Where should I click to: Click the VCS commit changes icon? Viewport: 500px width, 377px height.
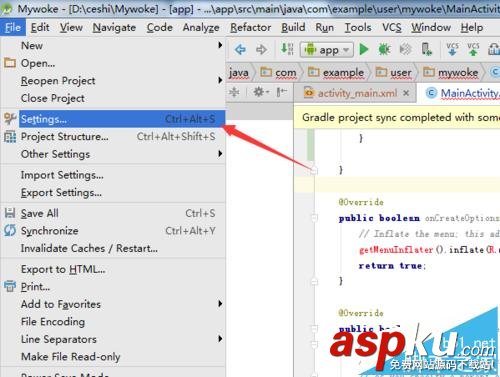[473, 49]
